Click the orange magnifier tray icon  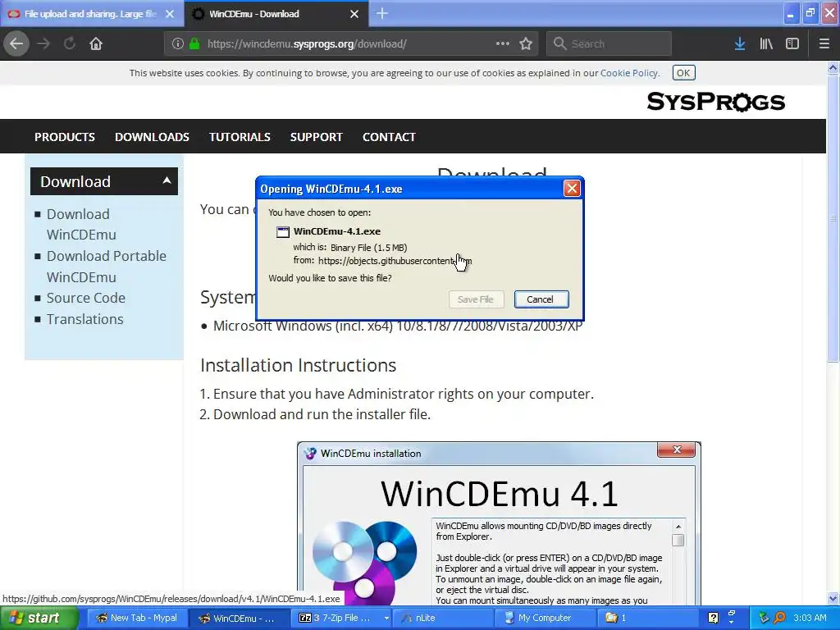coord(779,619)
